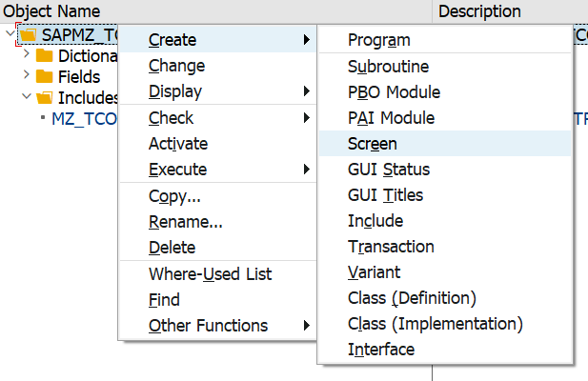
Task: Click the Dictionary folder icon
Action: tap(44, 55)
